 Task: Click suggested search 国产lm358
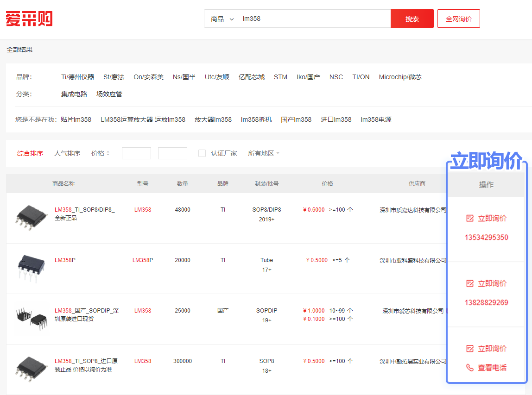click(x=296, y=119)
